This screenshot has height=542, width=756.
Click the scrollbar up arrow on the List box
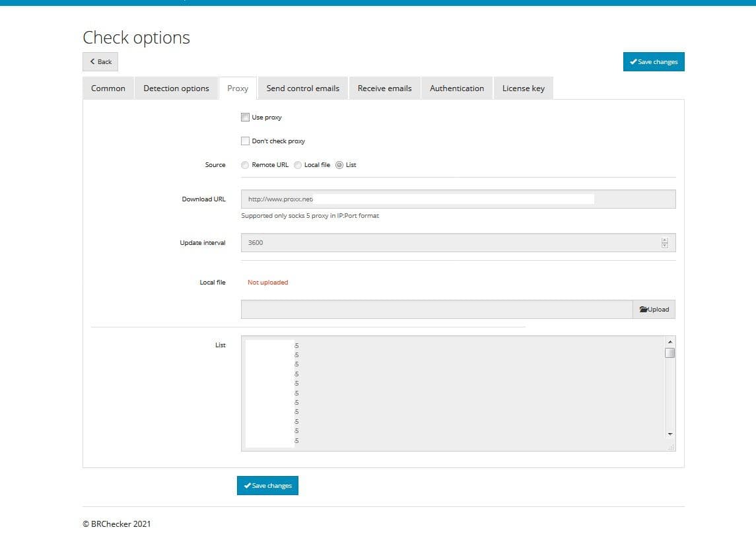(x=670, y=341)
